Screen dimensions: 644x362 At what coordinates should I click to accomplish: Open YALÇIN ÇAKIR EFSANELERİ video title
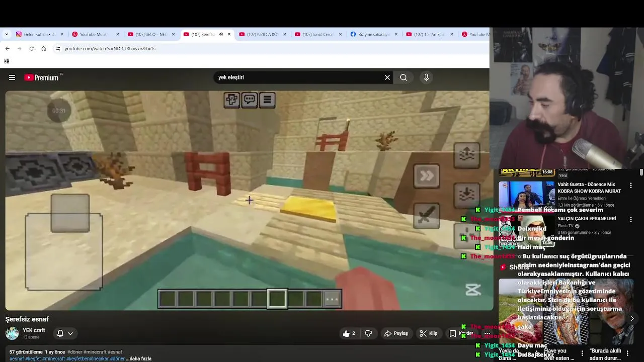point(587,219)
